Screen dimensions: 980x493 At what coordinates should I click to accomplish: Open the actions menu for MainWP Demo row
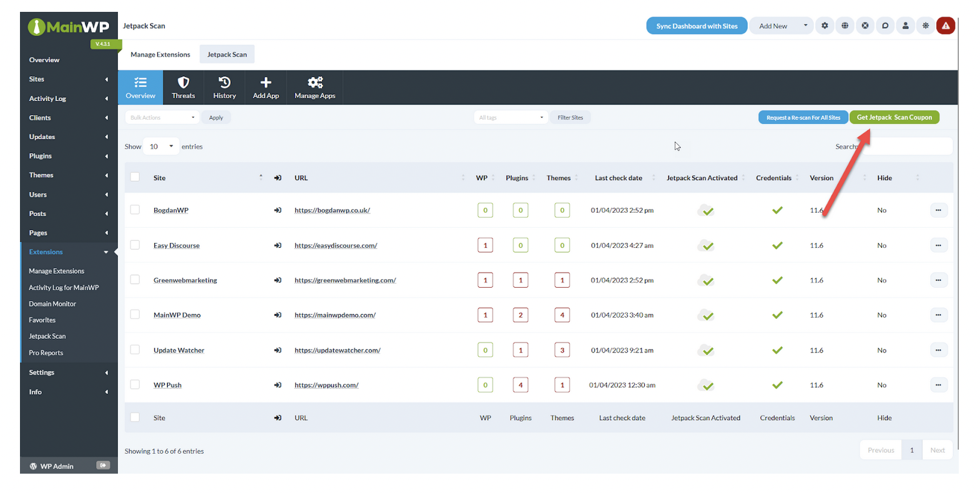(938, 315)
